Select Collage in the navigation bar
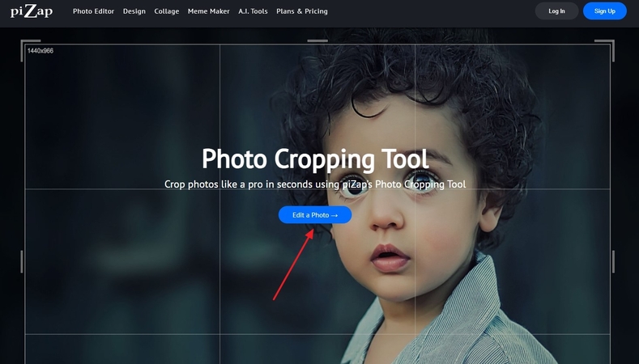 point(166,11)
